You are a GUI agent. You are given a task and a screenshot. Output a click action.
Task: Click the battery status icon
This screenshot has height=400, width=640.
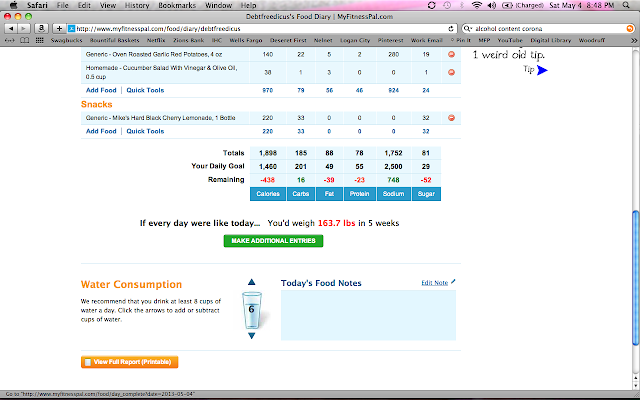click(507, 5)
